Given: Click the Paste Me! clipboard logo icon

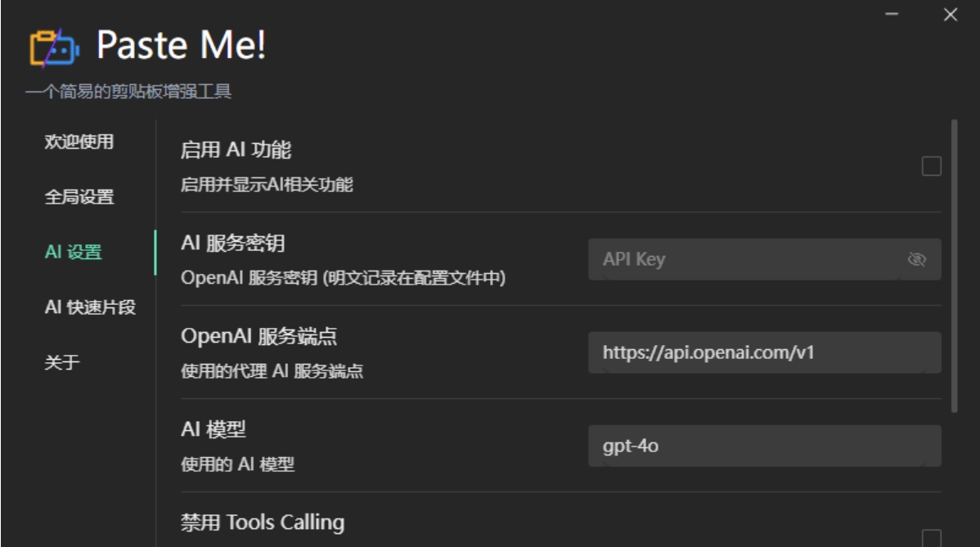Looking at the screenshot, I should pyautogui.click(x=54, y=48).
